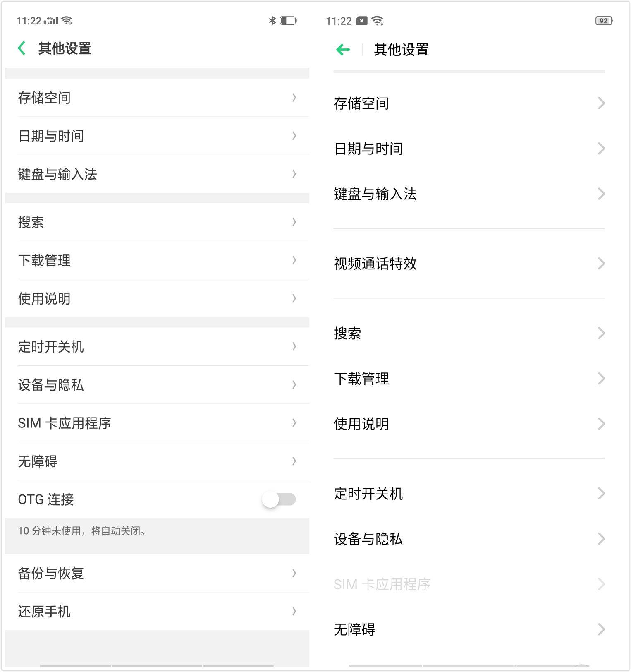Image resolution: width=631 pixels, height=672 pixels.
Task: Disable the OTG 连接 toggle
Action: coord(281,500)
